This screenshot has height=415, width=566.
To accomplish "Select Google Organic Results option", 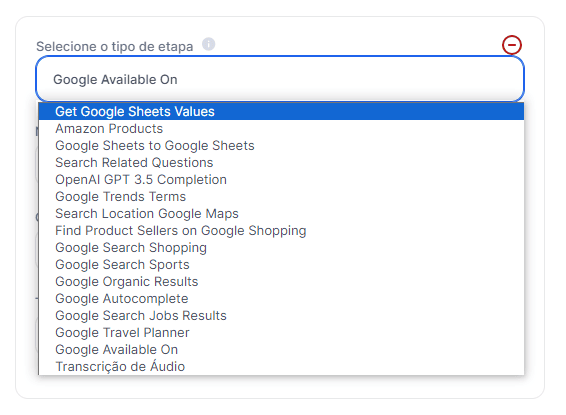I will click(281, 281).
